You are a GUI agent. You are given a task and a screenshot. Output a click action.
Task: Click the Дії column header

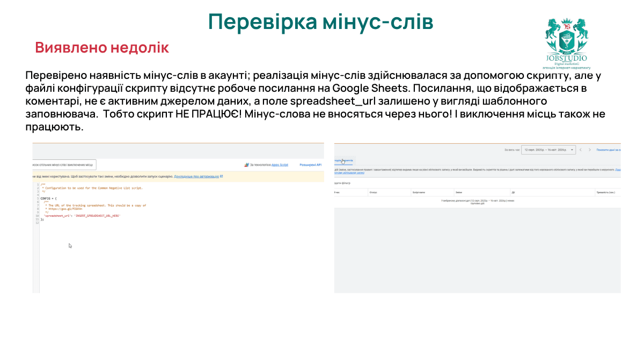513,192
